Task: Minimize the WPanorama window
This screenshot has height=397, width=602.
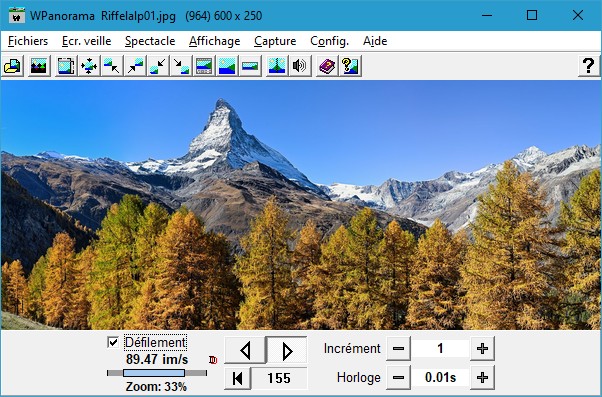Action: tap(487, 15)
